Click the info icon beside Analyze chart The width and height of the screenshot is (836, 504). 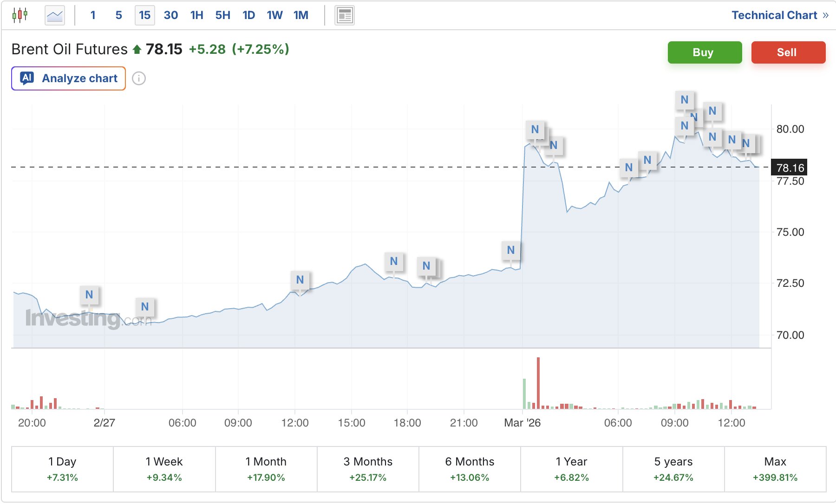click(139, 78)
